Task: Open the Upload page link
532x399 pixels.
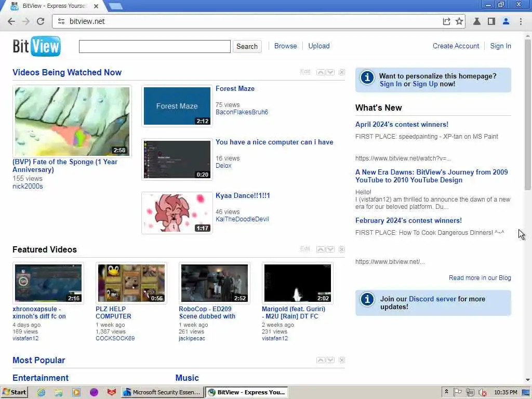Action: (x=319, y=46)
